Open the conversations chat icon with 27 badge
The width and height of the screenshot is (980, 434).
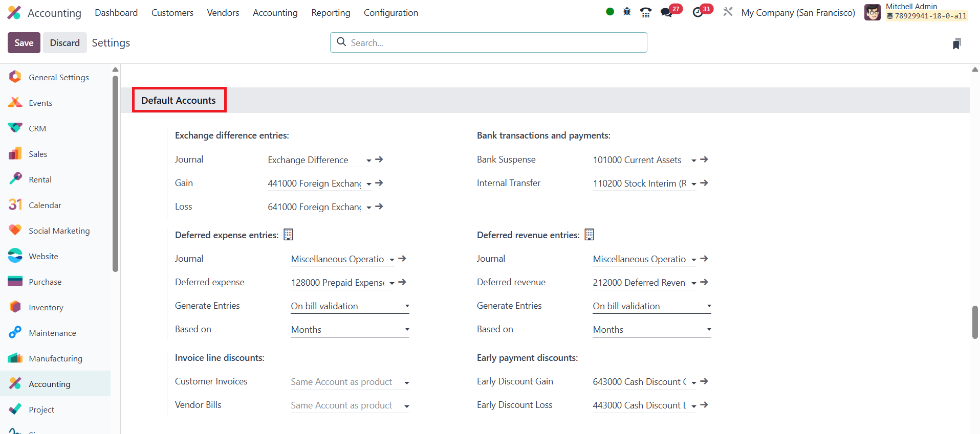click(x=666, y=12)
